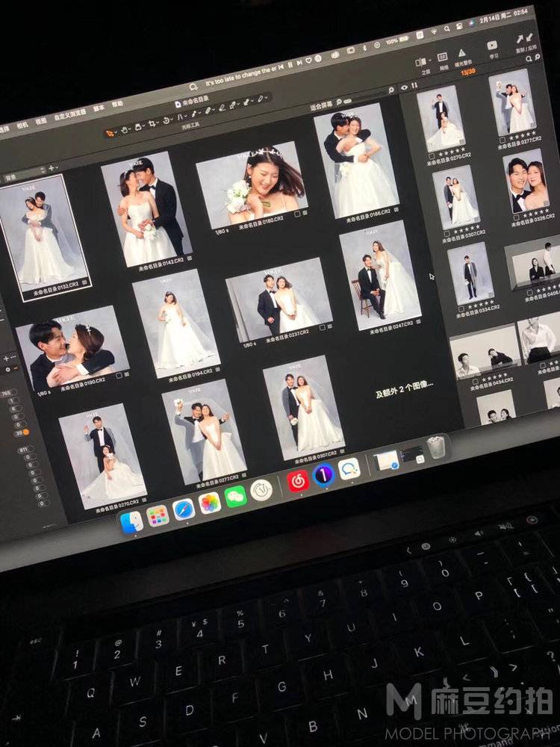Open Finder in the Dock
Viewport: 560px width, 747px height.
point(131,521)
